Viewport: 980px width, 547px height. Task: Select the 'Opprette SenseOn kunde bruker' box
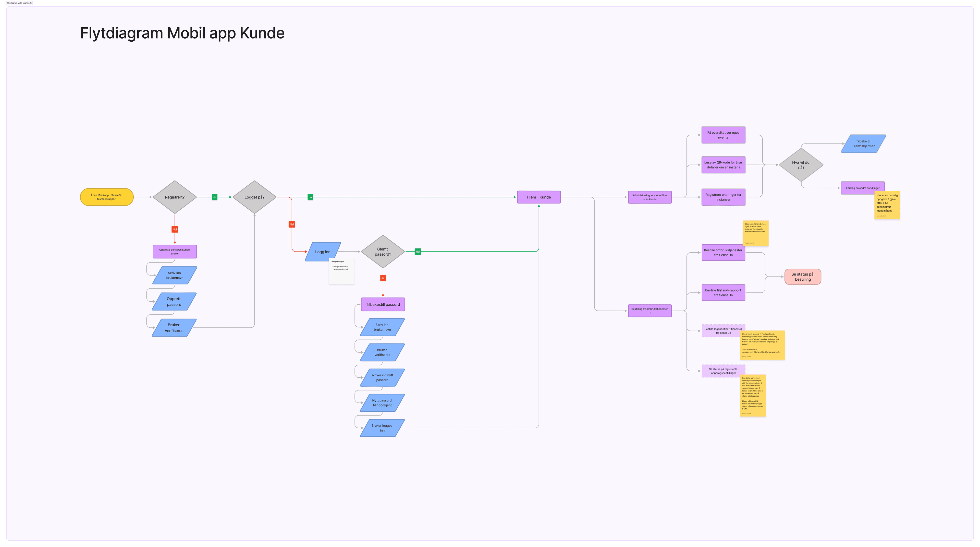[x=175, y=252]
